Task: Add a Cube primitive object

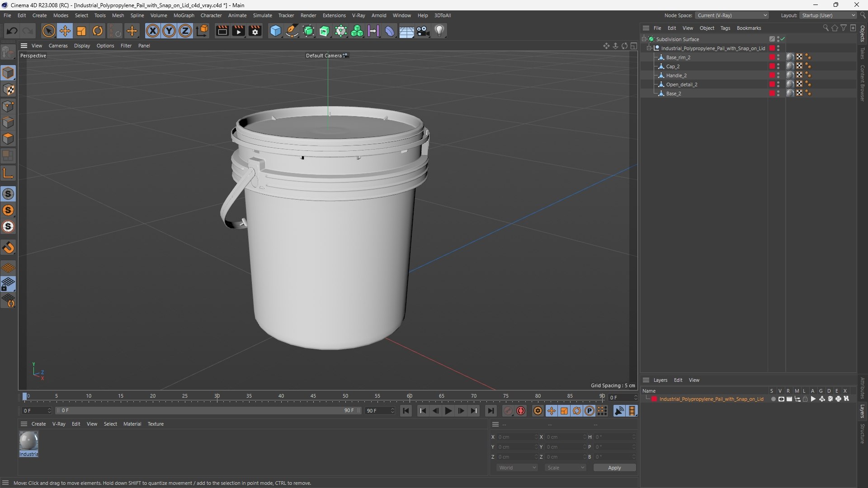Action: [x=275, y=31]
